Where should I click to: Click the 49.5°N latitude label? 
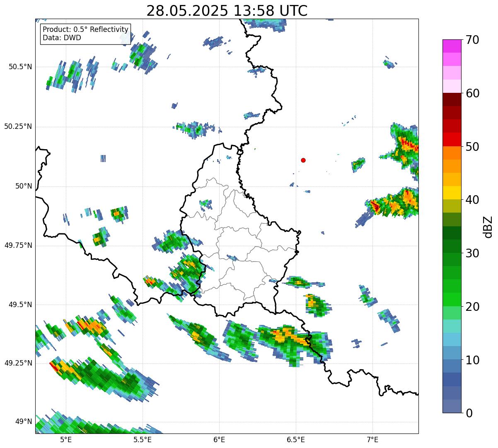(20, 305)
